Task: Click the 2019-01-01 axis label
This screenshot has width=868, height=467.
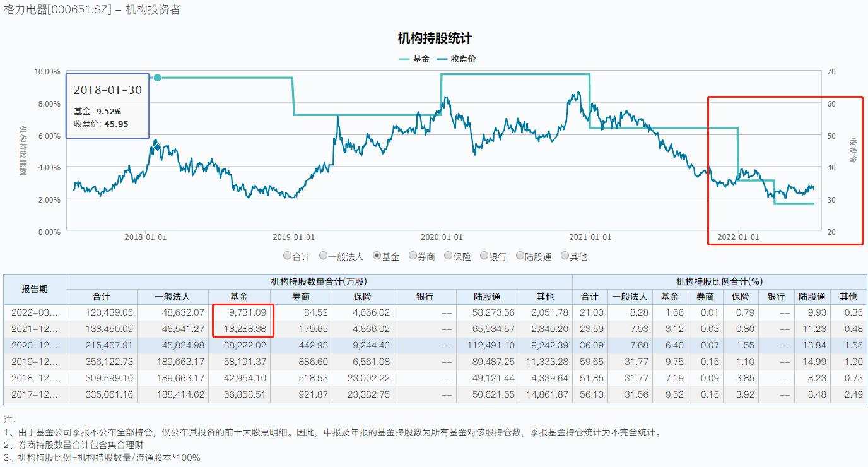Action: pos(293,237)
